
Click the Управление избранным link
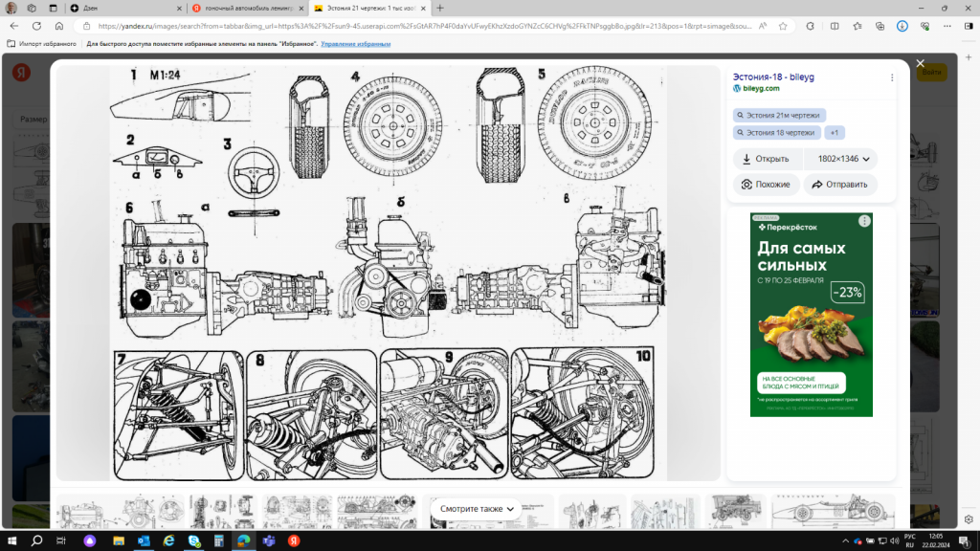[x=355, y=44]
